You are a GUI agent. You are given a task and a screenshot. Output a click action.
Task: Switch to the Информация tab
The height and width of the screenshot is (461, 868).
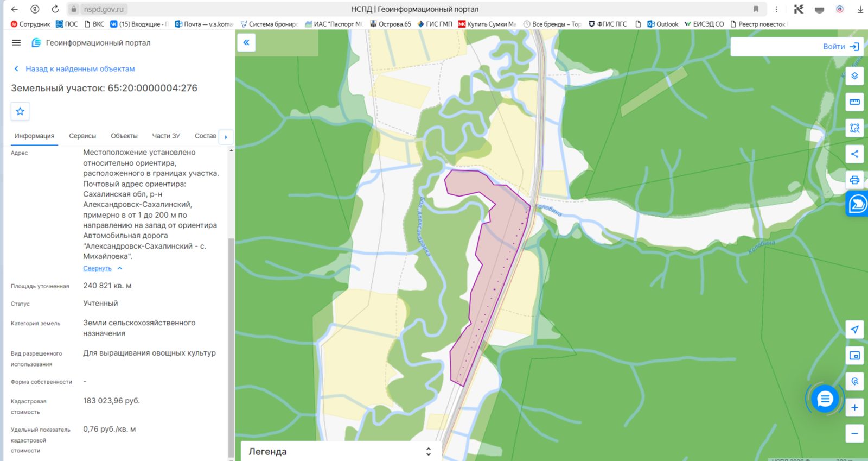tap(34, 136)
